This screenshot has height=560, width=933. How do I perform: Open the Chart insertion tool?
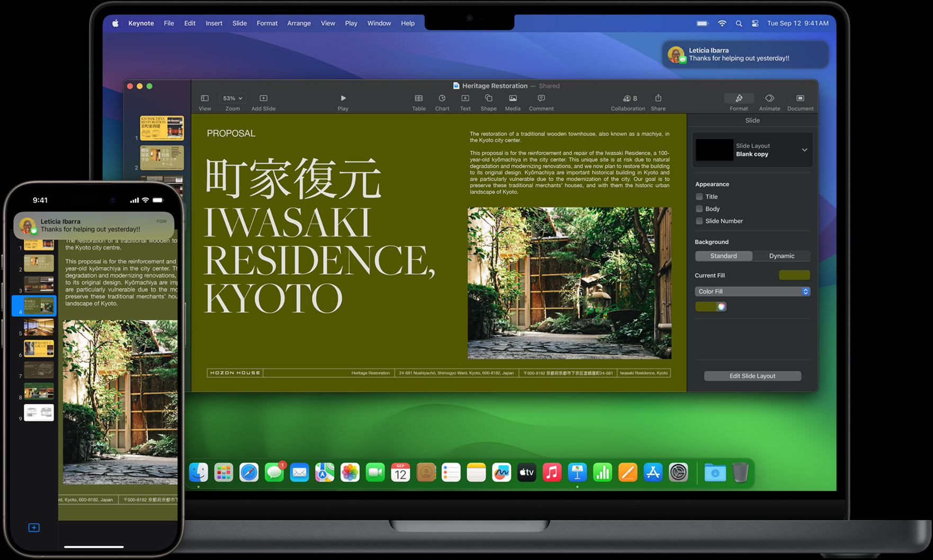442,98
